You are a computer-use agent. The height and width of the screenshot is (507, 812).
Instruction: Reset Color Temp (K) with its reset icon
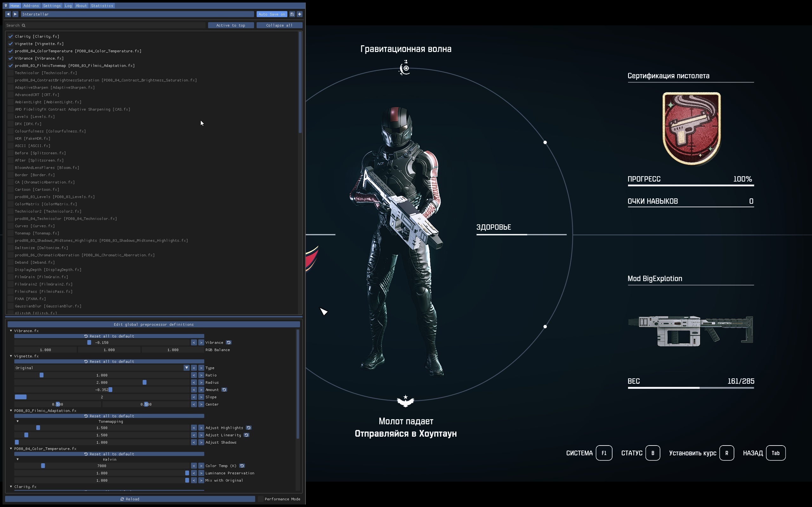(242, 466)
